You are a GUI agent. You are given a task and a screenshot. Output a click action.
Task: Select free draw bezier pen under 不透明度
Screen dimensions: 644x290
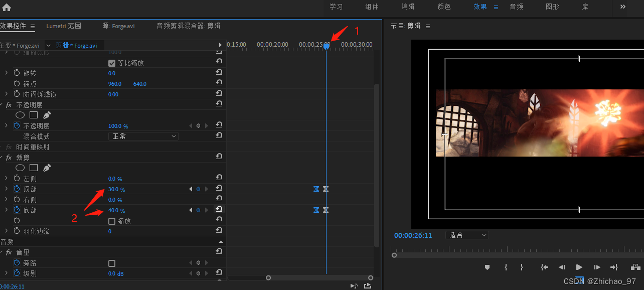(47, 115)
